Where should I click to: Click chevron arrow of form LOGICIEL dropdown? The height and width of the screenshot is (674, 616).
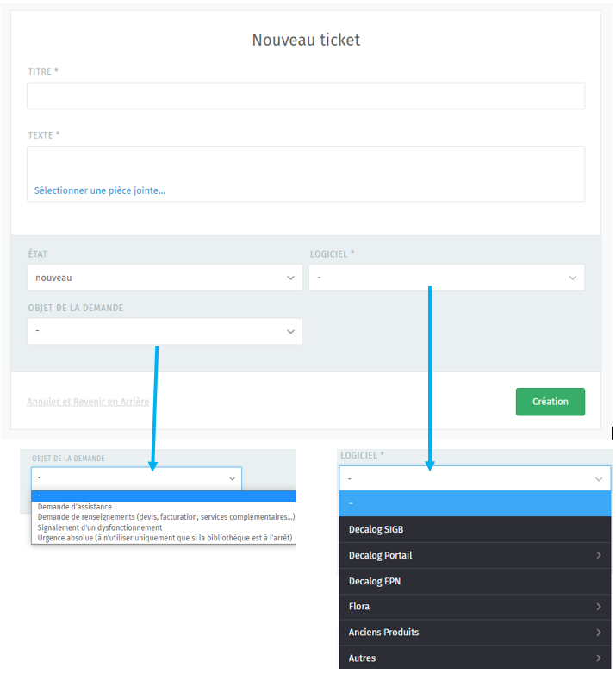pyautogui.click(x=573, y=278)
